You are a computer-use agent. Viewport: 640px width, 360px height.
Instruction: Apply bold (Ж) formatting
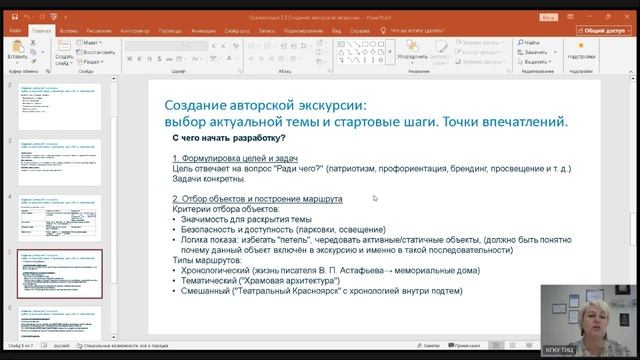[129, 59]
